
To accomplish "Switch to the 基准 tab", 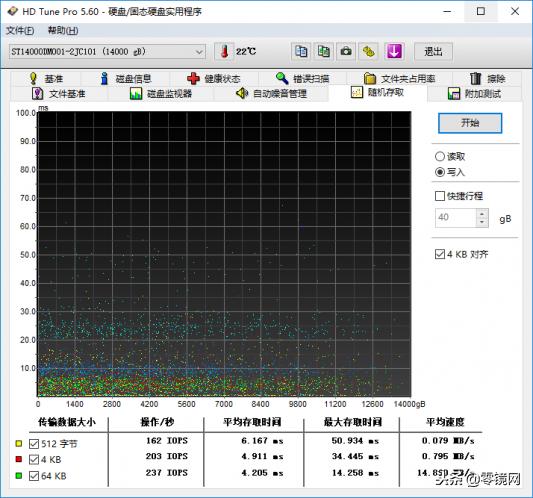I will click(46, 79).
